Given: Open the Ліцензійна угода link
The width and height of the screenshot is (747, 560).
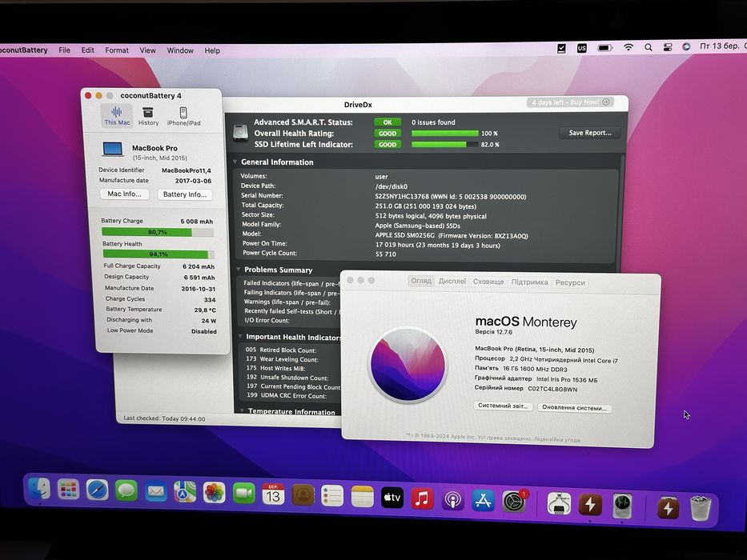Looking at the screenshot, I should 557,439.
